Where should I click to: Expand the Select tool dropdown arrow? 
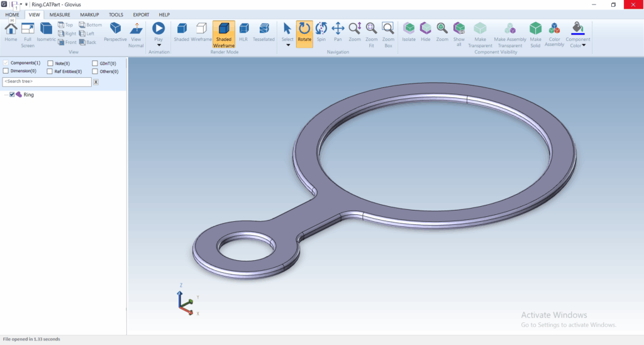(x=287, y=45)
